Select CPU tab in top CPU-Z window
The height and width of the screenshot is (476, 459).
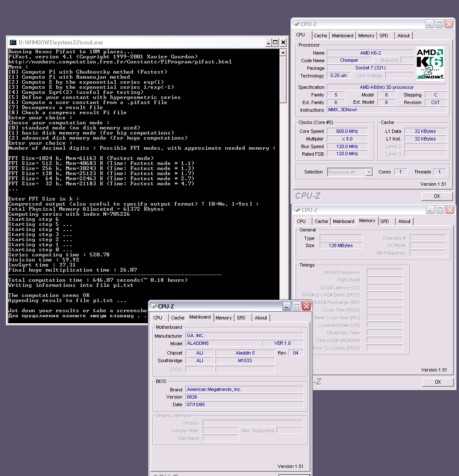pos(301,35)
